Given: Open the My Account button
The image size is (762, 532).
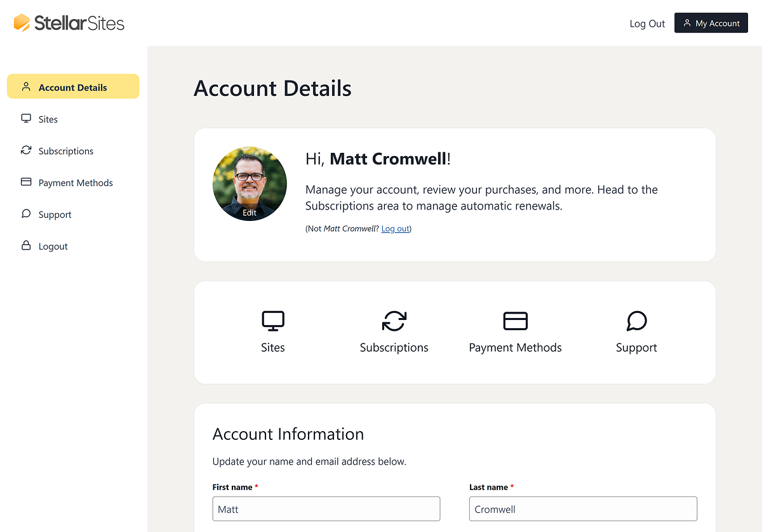Looking at the screenshot, I should 711,22.
